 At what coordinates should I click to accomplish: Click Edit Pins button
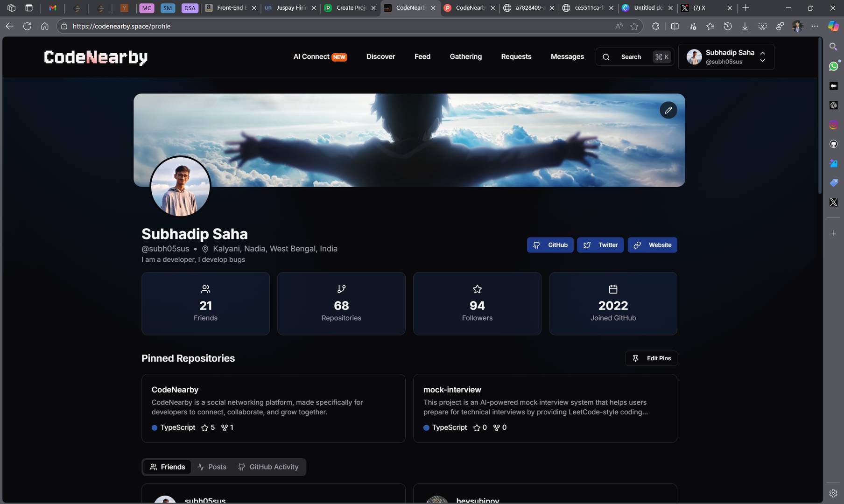651,358
